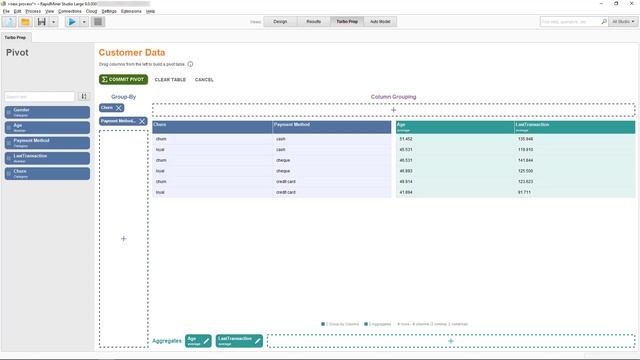
Task: Stop the process with the stop icon
Action: (x=98, y=22)
